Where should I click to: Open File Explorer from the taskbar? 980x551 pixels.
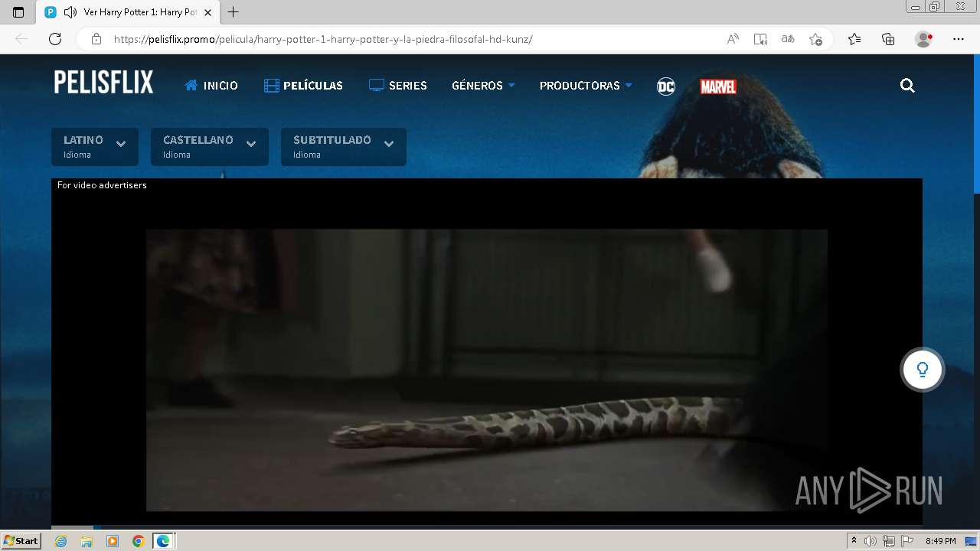click(x=87, y=541)
